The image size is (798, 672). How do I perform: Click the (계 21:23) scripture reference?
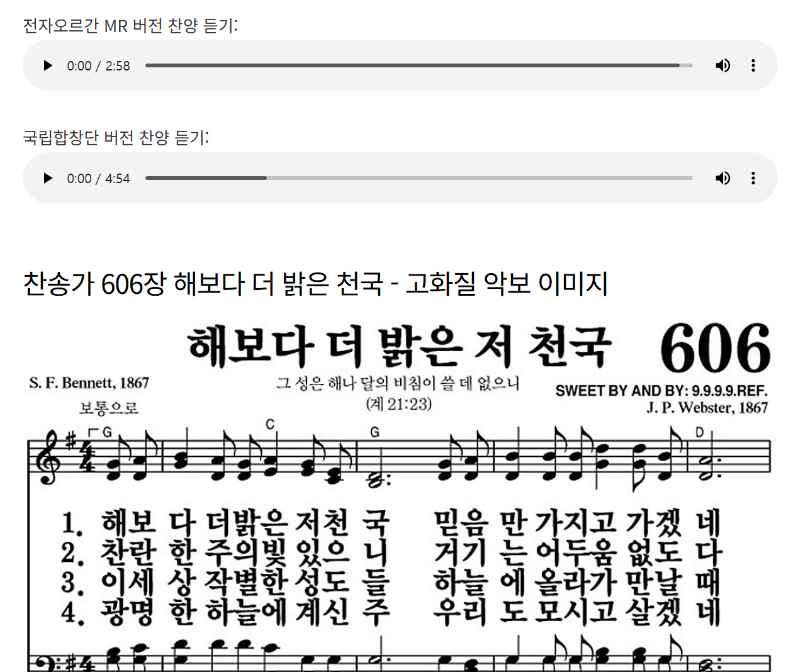click(x=399, y=403)
